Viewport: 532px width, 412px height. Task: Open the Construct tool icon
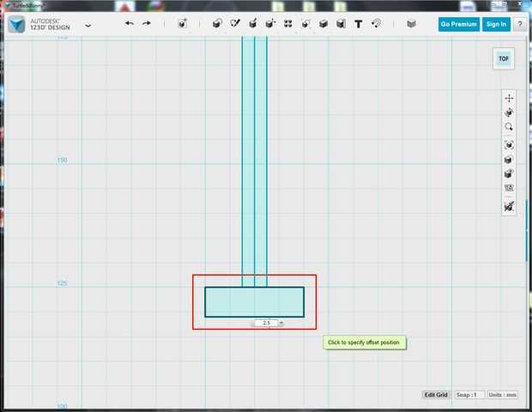point(252,23)
